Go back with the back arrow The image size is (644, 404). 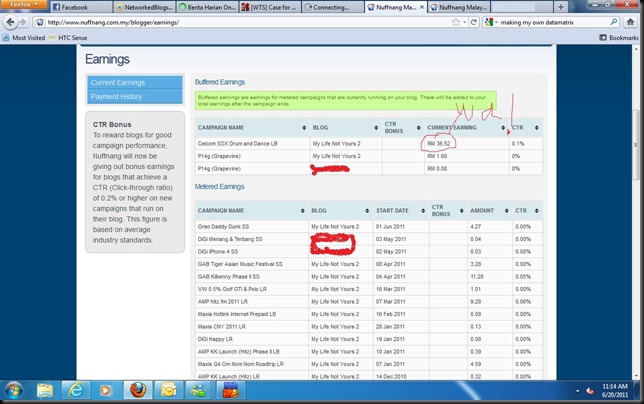(10, 22)
